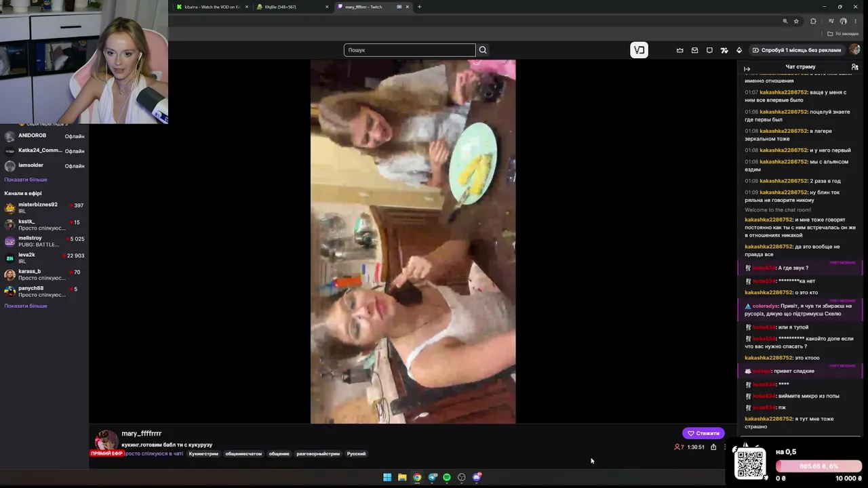868x488 pixels.
Task: Open the chat community users icon
Action: (x=854, y=67)
